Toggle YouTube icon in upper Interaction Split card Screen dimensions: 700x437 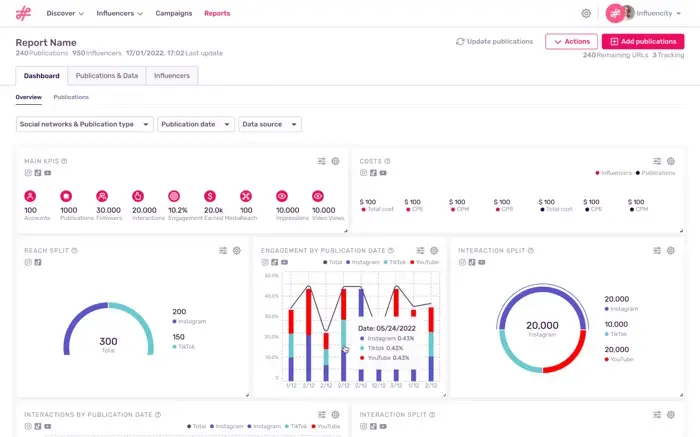(x=482, y=262)
